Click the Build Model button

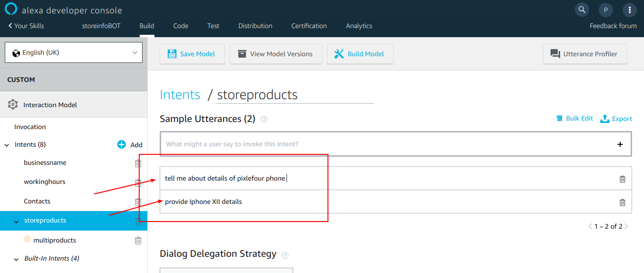(x=359, y=54)
